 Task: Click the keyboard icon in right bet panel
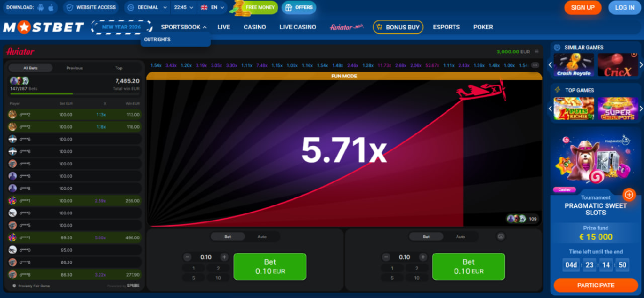(501, 236)
